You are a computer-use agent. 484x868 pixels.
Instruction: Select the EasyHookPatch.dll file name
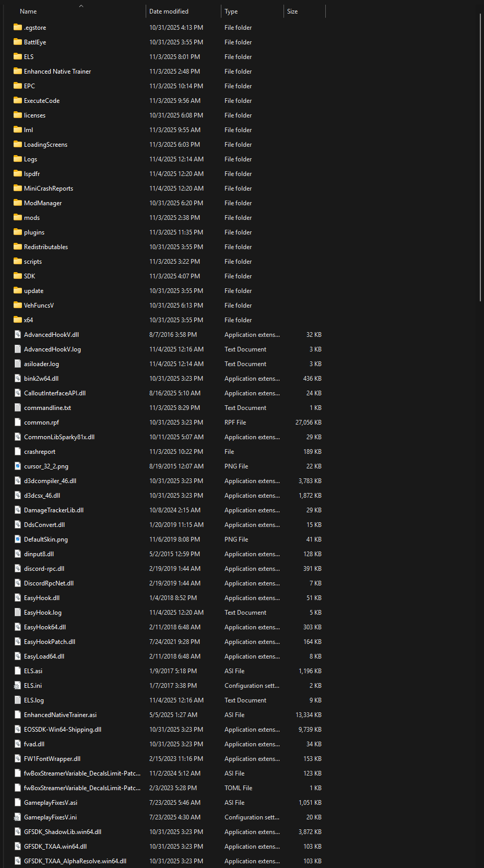(x=50, y=642)
